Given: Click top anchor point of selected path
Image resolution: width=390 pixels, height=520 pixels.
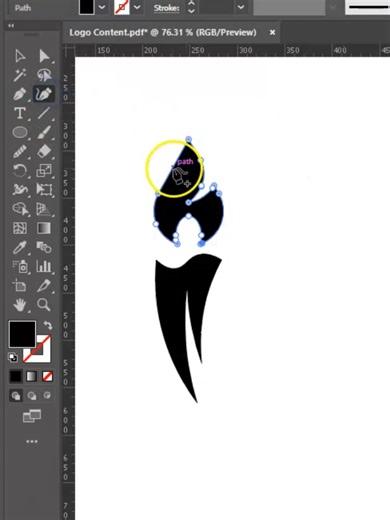Looking at the screenshot, I should point(188,139).
